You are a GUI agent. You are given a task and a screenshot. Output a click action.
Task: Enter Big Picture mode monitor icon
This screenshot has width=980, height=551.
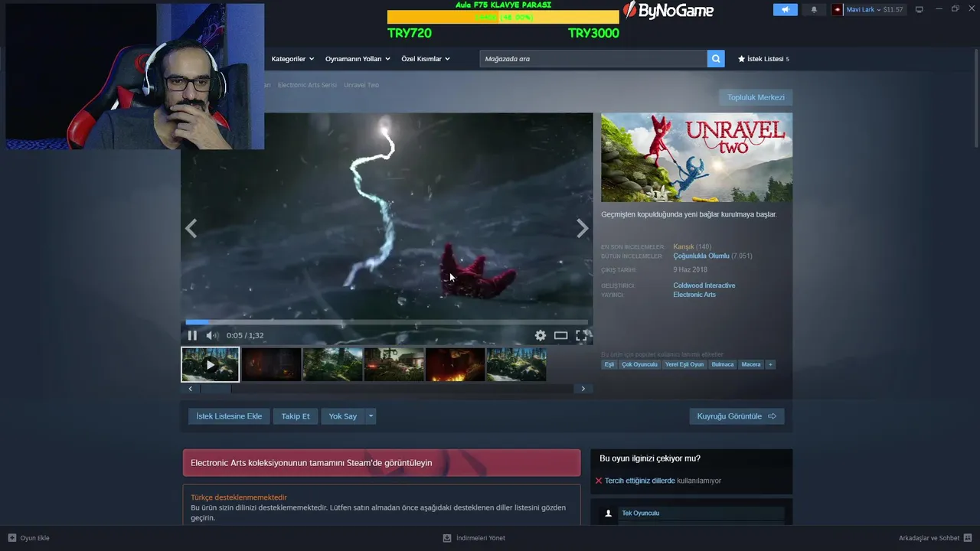[x=920, y=10]
